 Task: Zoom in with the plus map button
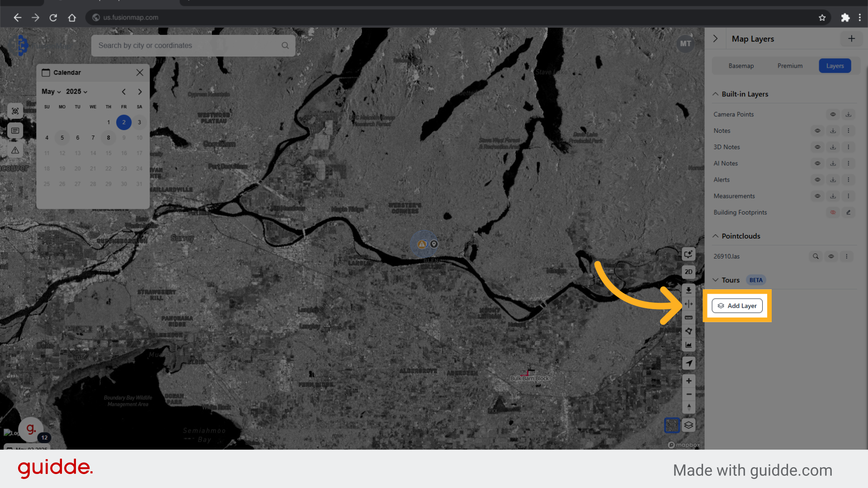[689, 381]
